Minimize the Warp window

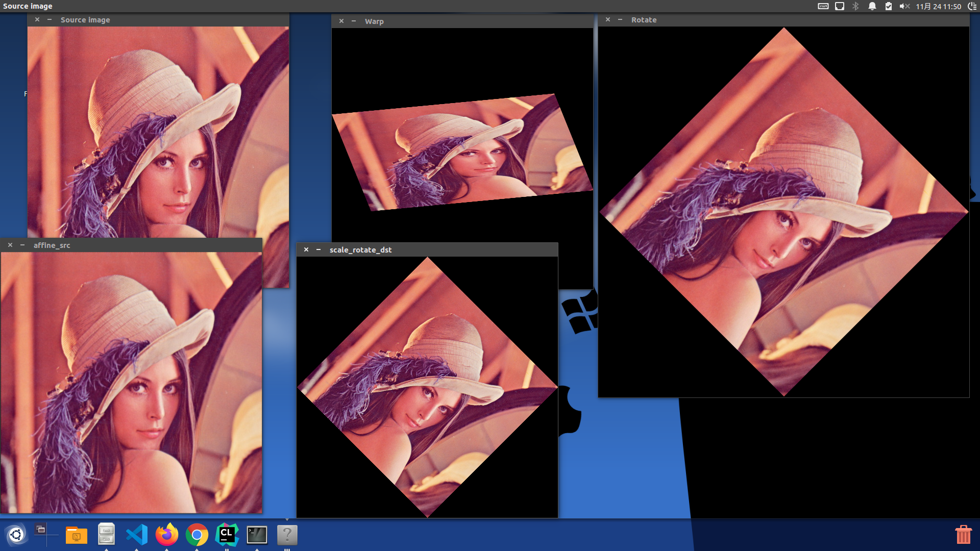click(354, 21)
